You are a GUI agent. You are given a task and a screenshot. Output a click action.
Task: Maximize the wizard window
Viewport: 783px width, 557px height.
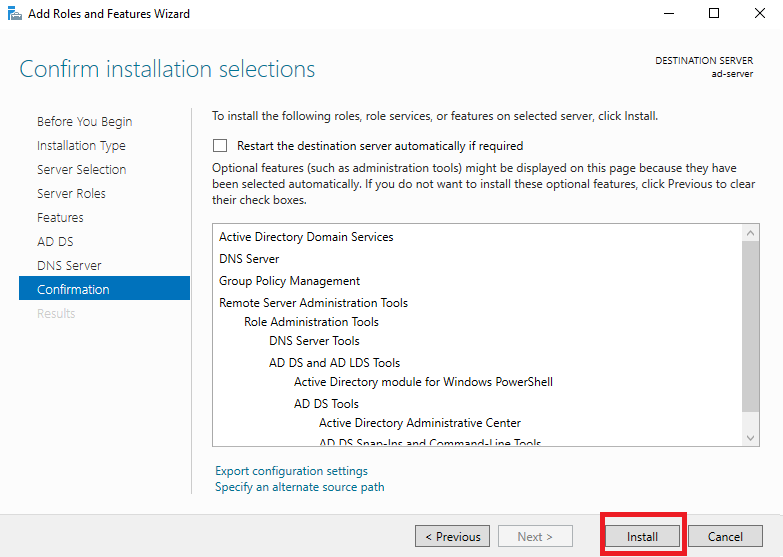[x=714, y=13]
